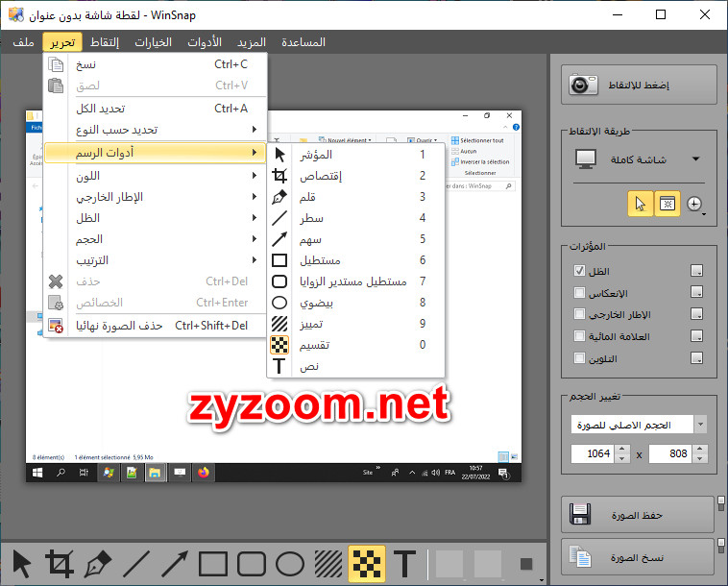Open the الأدوات tools menu
Viewport: 728px width, 586px height.
point(205,42)
